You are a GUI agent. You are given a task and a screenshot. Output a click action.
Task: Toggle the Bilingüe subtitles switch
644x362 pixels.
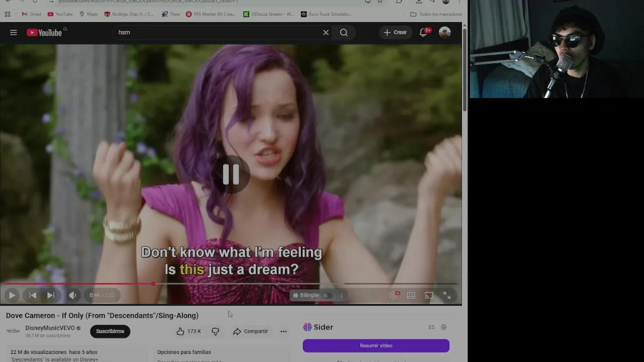tap(327, 295)
